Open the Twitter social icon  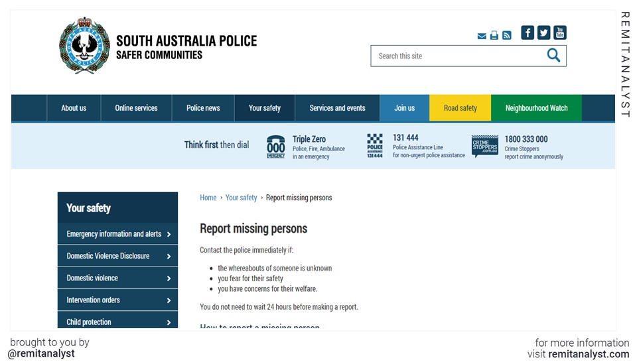click(x=543, y=32)
